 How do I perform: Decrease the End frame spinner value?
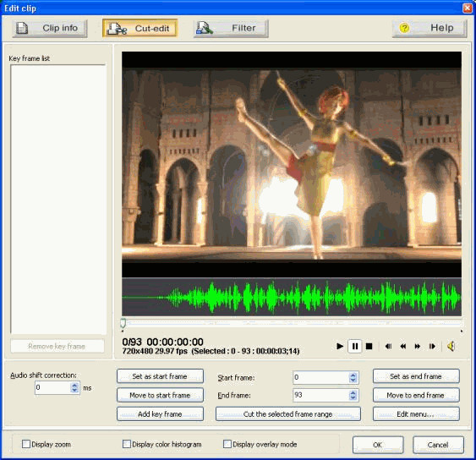click(x=353, y=397)
